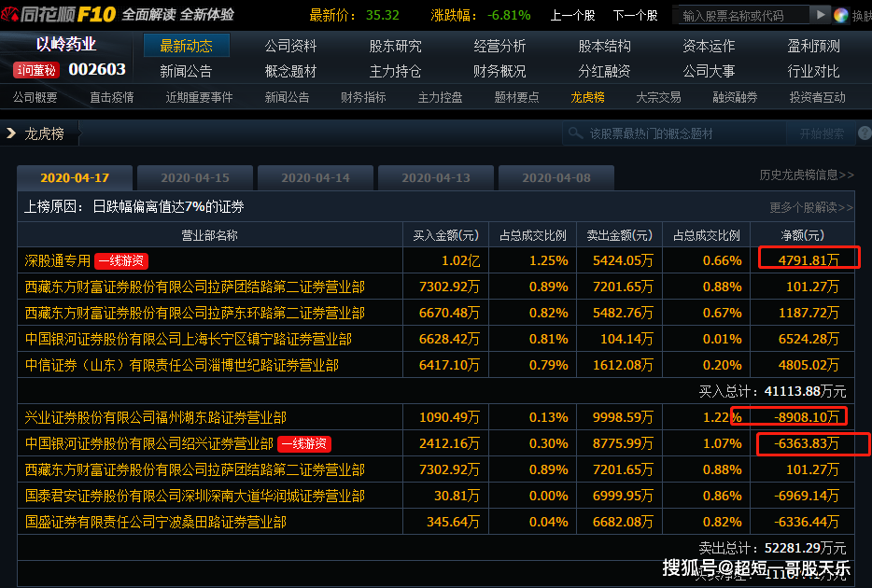Switch to 财务指标 sub-tab
The width and height of the screenshot is (872, 588).
point(364,98)
